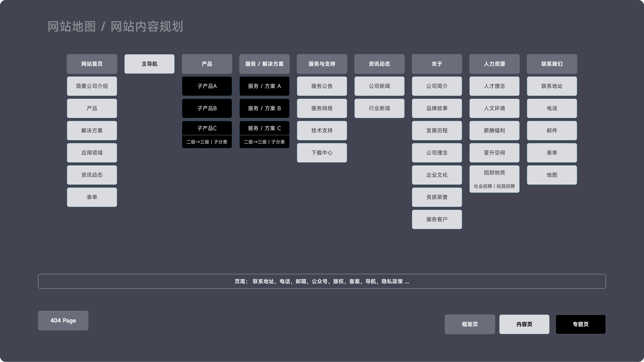The height and width of the screenshot is (362, 644).
Task: Click the 页尾 footer bar
Action: [322, 281]
